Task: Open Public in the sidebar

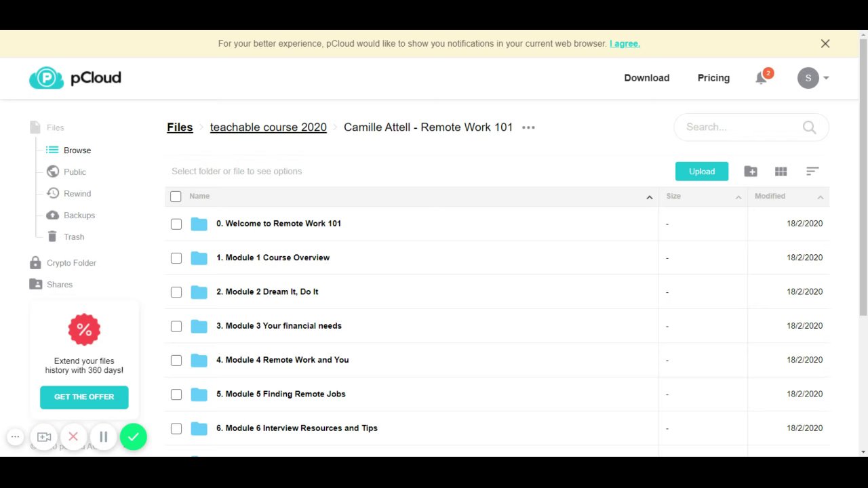Action: click(x=75, y=172)
